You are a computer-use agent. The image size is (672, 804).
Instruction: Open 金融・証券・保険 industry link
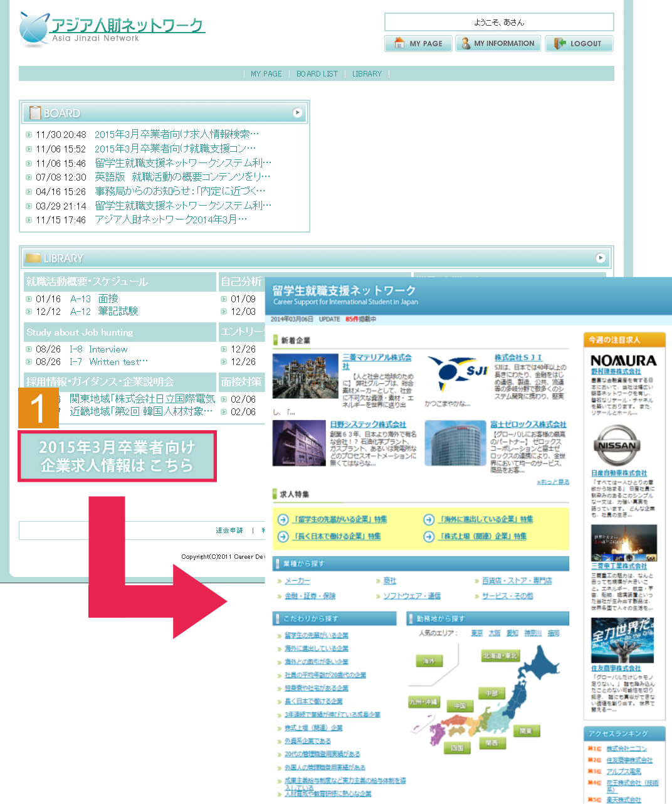[x=310, y=596]
